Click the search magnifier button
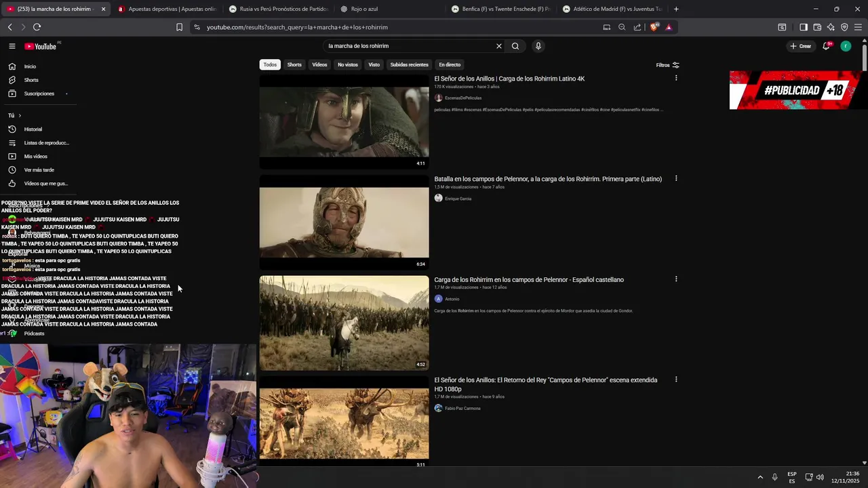Screen dimensions: 868x488 point(515,46)
